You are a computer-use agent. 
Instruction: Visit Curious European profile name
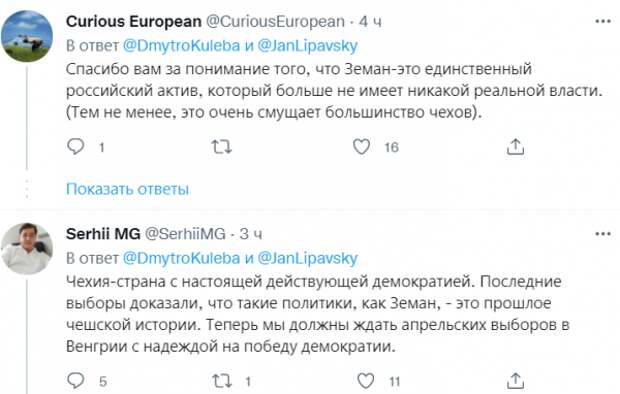coord(134,21)
